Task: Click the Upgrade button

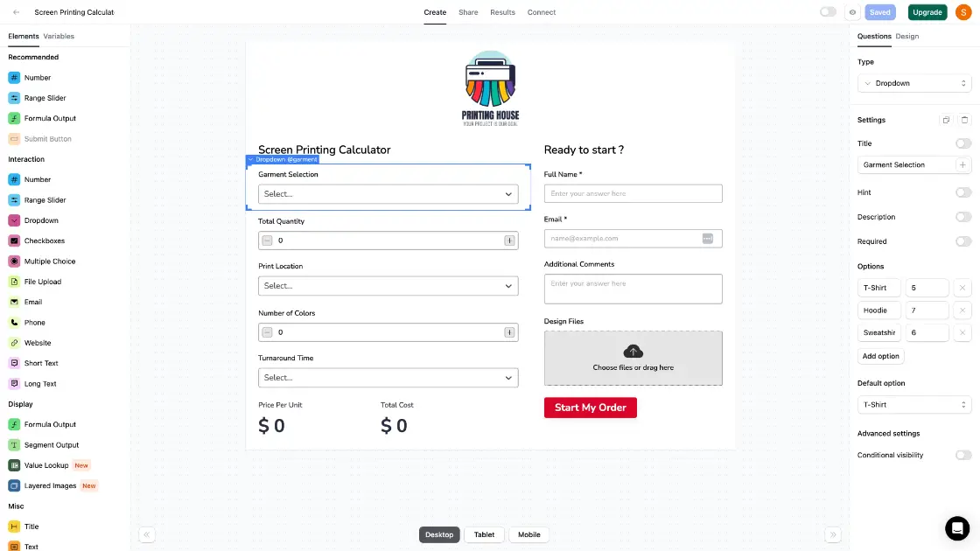Action: click(x=927, y=11)
